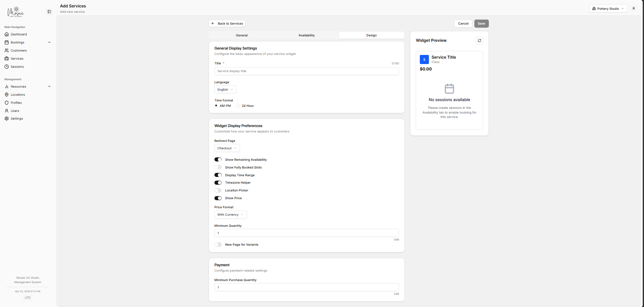Save the new service

tap(481, 24)
